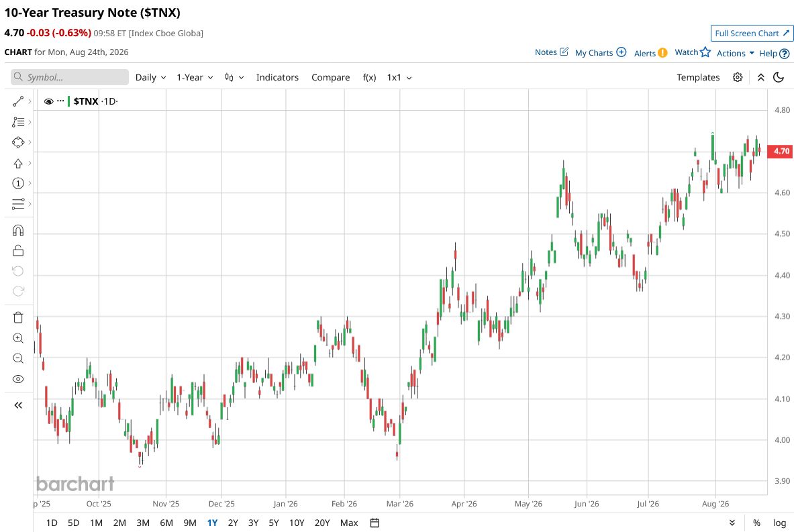Viewport: 794px width, 532px height.
Task: Open the custom date range calendar
Action: (375, 523)
